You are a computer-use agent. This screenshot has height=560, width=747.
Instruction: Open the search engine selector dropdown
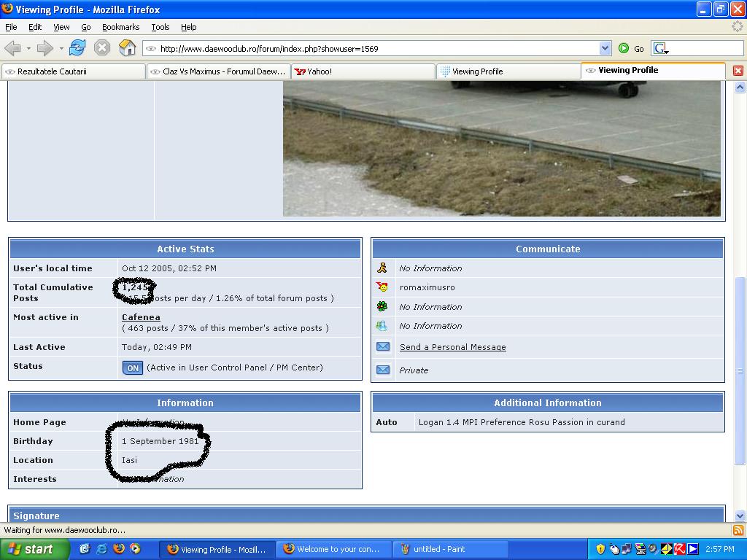(661, 49)
